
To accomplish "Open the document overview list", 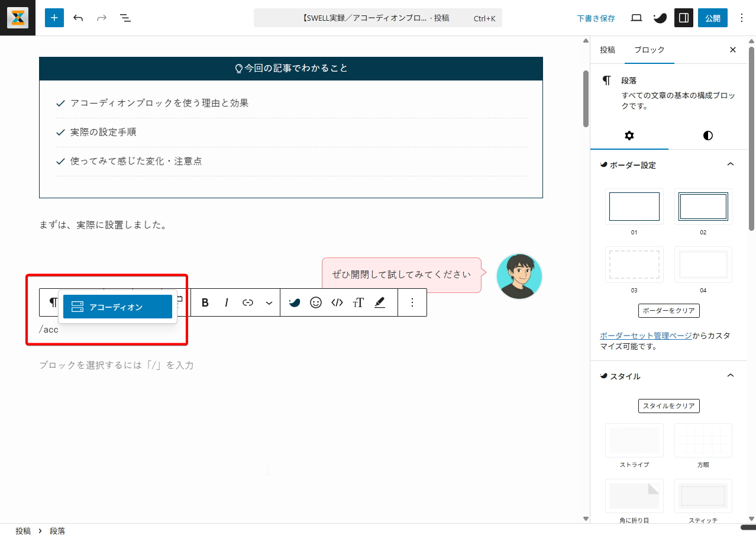I will pos(125,18).
